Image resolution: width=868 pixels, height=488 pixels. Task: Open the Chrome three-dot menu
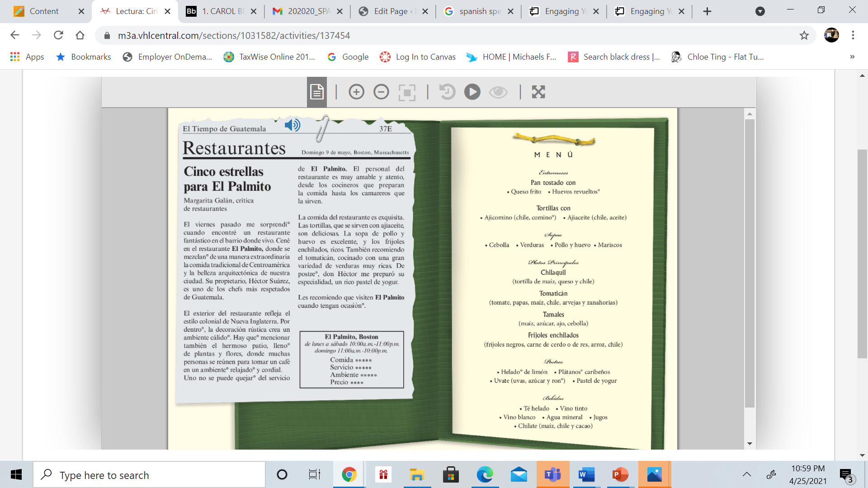pyautogui.click(x=853, y=35)
